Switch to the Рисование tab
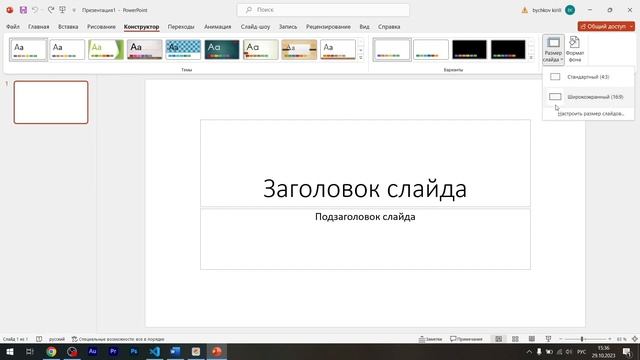 pos(101,27)
